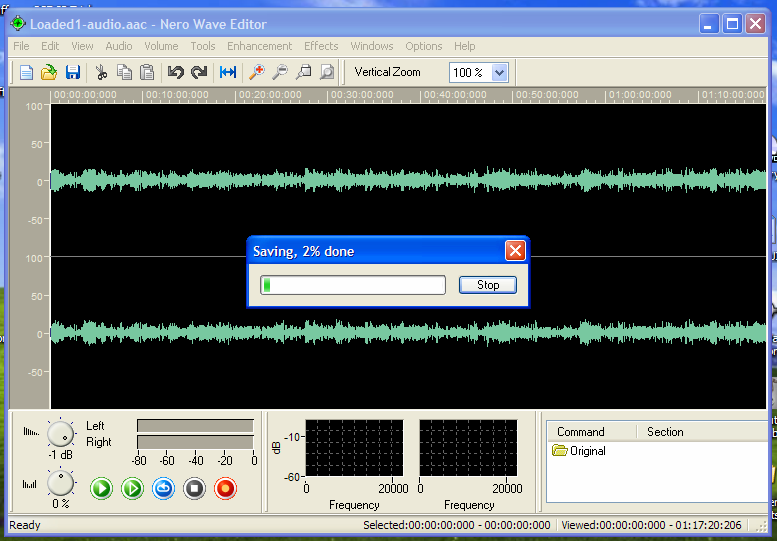Click the New file toolbar icon
This screenshot has height=541, width=777.
click(x=26, y=72)
